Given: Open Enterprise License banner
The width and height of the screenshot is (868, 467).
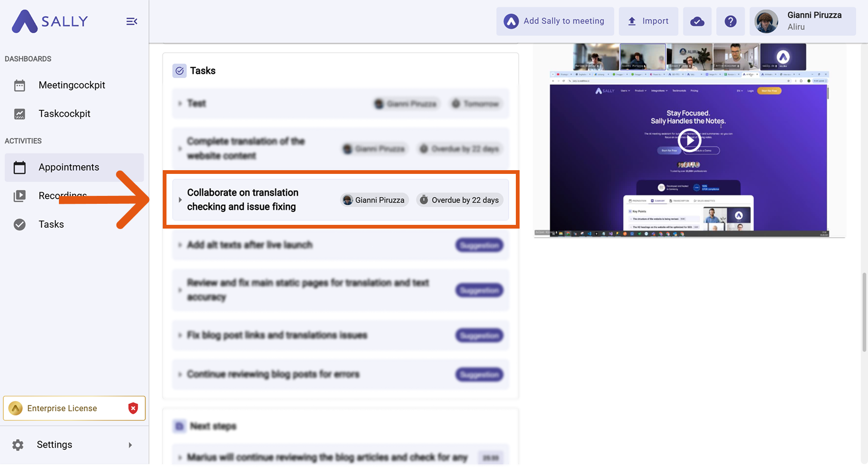Looking at the screenshot, I should coord(74,408).
